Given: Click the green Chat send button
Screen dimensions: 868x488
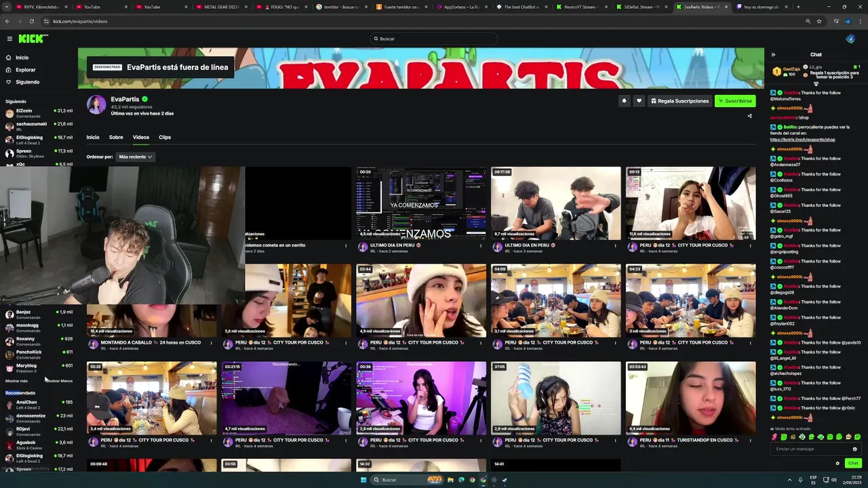Looking at the screenshot, I should (x=853, y=464).
